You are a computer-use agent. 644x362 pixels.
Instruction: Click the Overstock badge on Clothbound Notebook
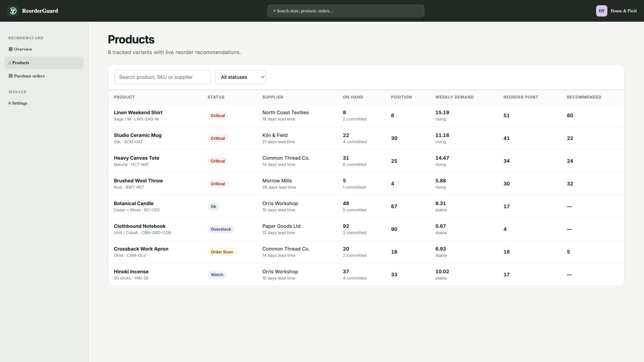tap(221, 229)
